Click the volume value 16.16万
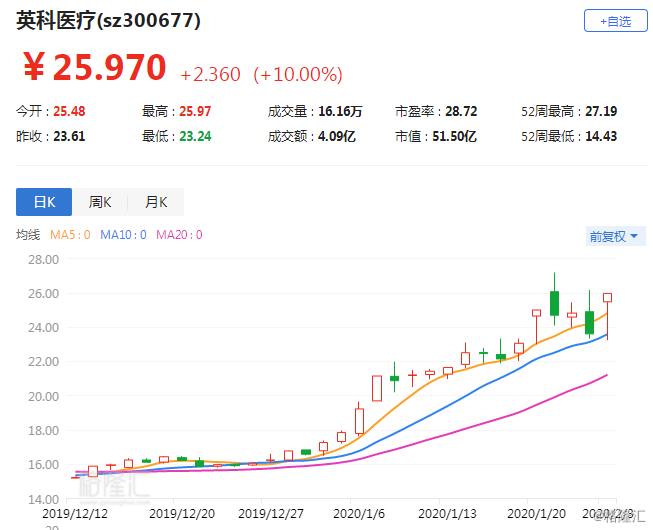 340,111
